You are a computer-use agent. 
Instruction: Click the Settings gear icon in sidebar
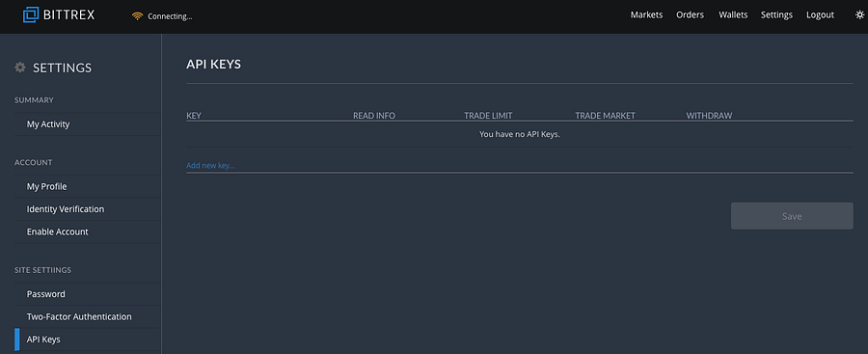(20, 68)
